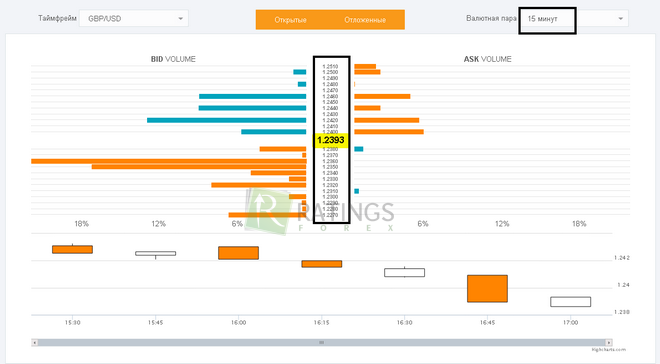Select the 16:00 orange candlestick

click(x=238, y=253)
